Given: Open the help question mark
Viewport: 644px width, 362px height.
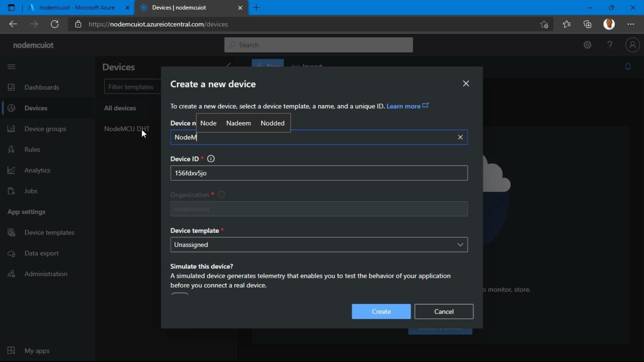Looking at the screenshot, I should 610,45.
